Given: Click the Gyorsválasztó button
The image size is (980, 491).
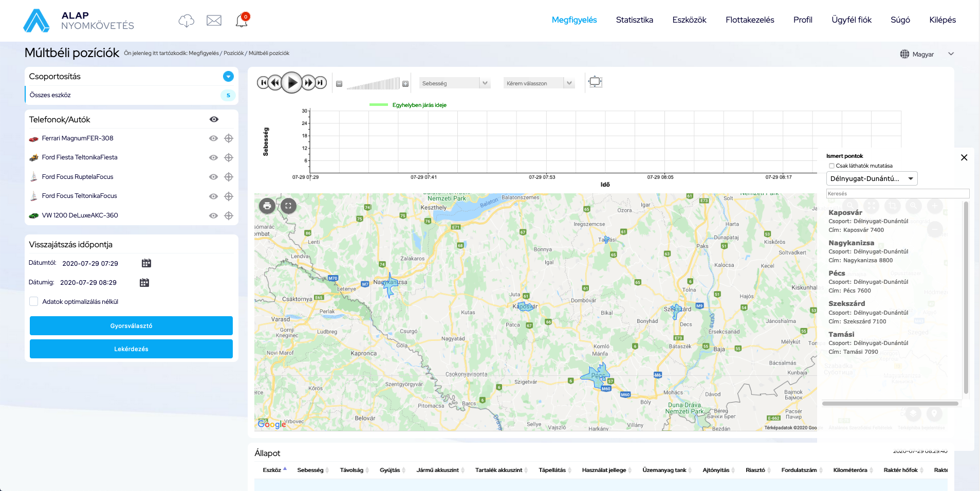Looking at the screenshot, I should (x=131, y=326).
